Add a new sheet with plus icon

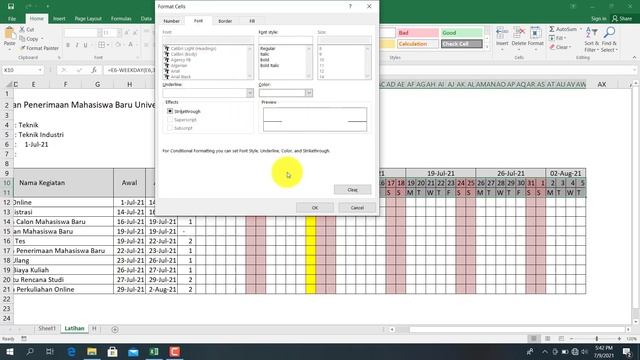(x=115, y=329)
